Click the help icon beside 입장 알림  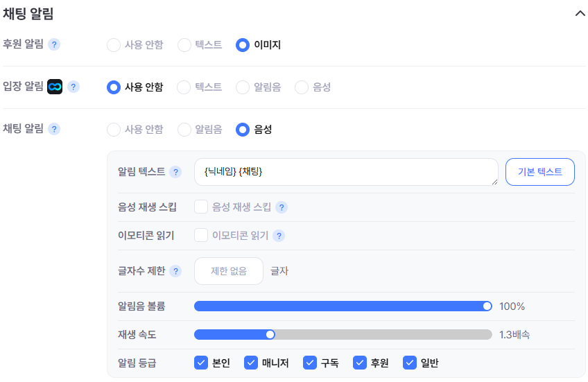(x=73, y=87)
